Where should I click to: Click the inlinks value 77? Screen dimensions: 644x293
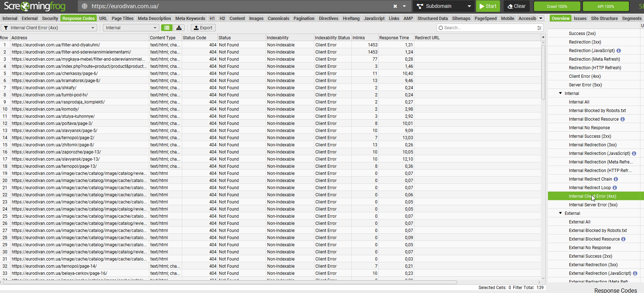pos(375,59)
